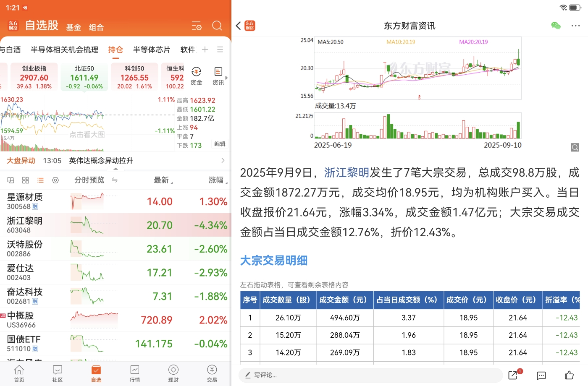Open the 爱仕达 002403 stock row
The width and height of the screenshot is (588, 386).
click(115, 273)
